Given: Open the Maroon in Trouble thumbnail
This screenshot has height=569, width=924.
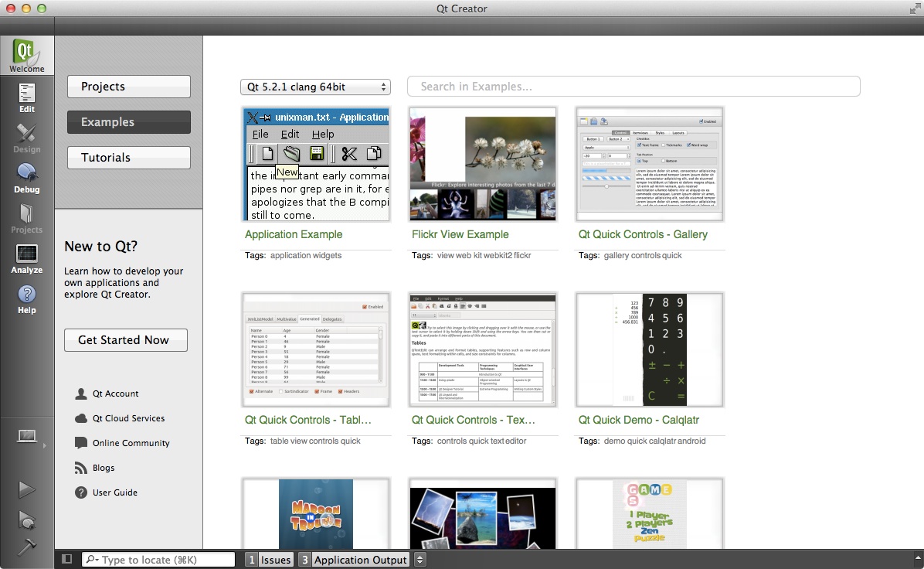Looking at the screenshot, I should pyautogui.click(x=316, y=513).
